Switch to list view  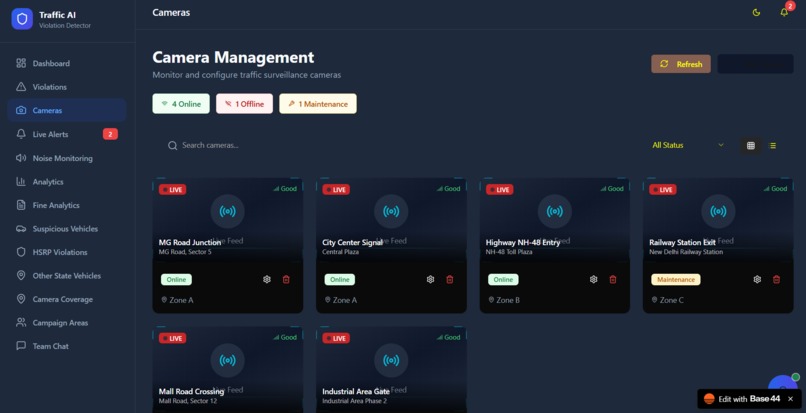coord(773,146)
